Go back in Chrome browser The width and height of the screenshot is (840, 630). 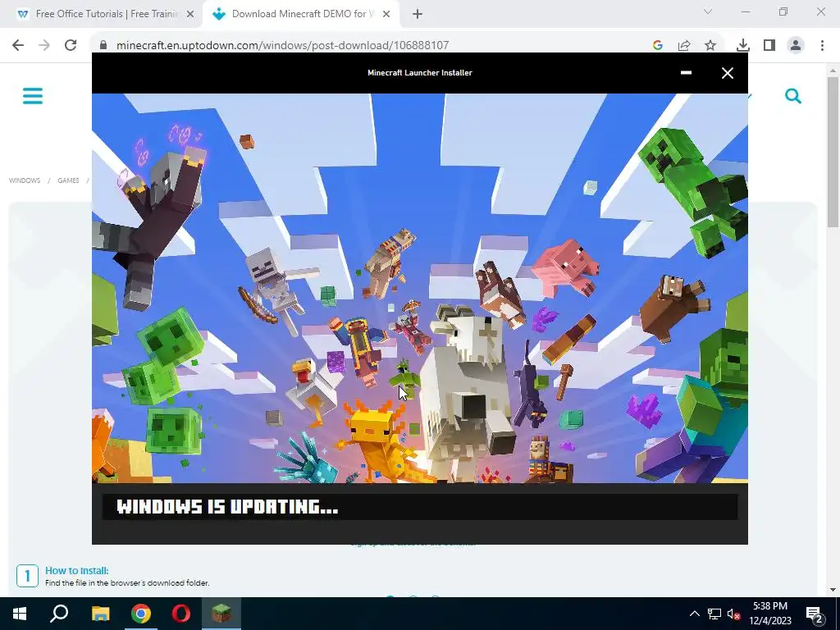pos(18,45)
